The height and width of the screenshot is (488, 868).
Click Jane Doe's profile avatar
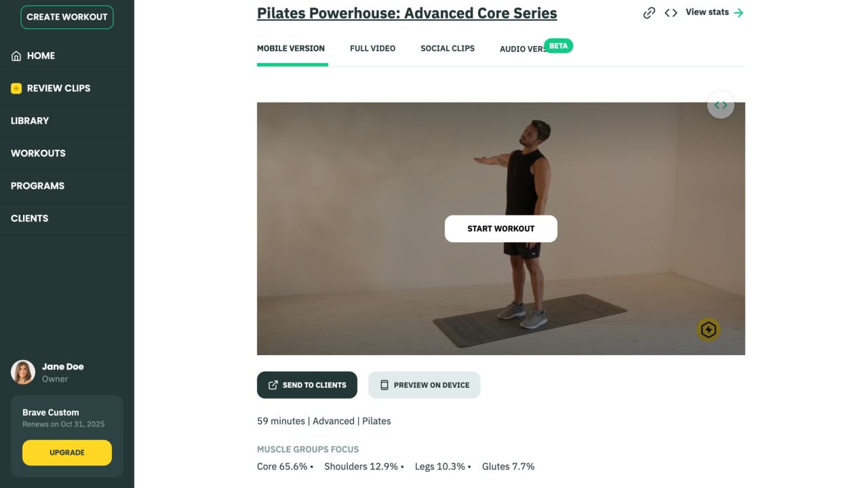[23, 372]
